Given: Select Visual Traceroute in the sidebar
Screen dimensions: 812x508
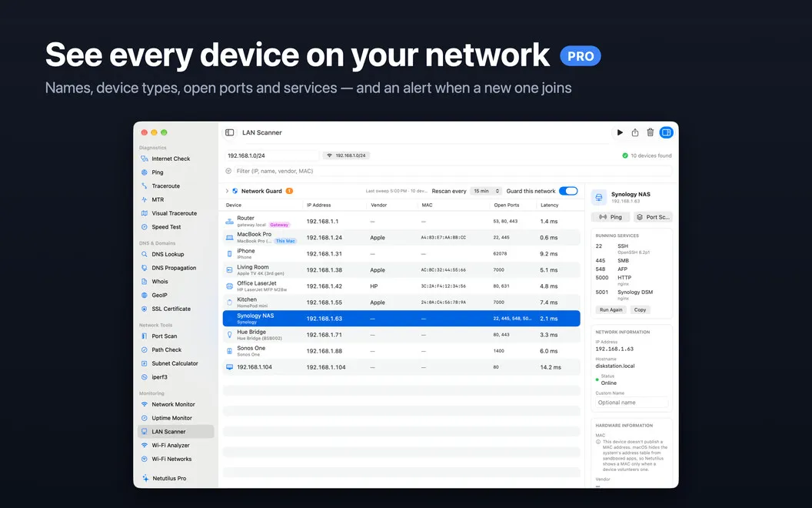Looking at the screenshot, I should (x=174, y=213).
